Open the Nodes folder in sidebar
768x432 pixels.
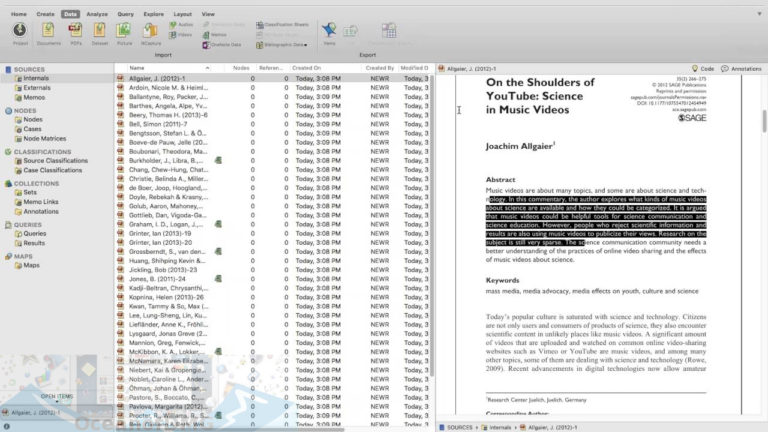33,120
